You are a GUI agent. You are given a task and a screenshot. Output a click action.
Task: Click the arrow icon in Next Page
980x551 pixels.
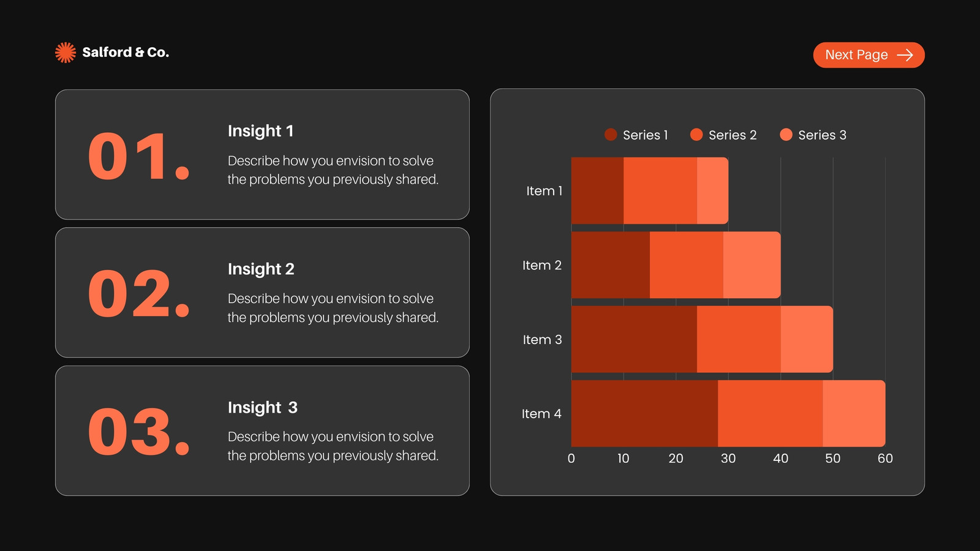pyautogui.click(x=905, y=55)
